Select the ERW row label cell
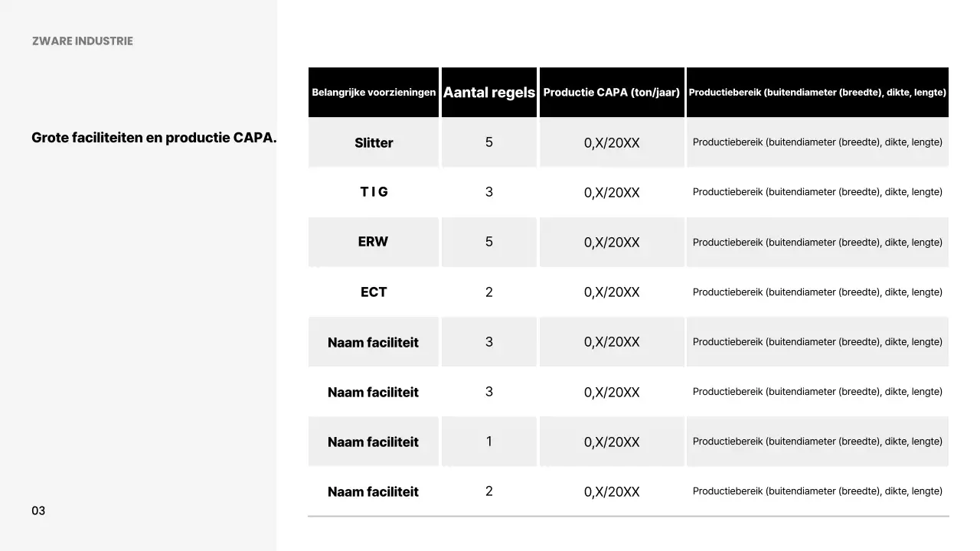The image size is (980, 551). 374,242
